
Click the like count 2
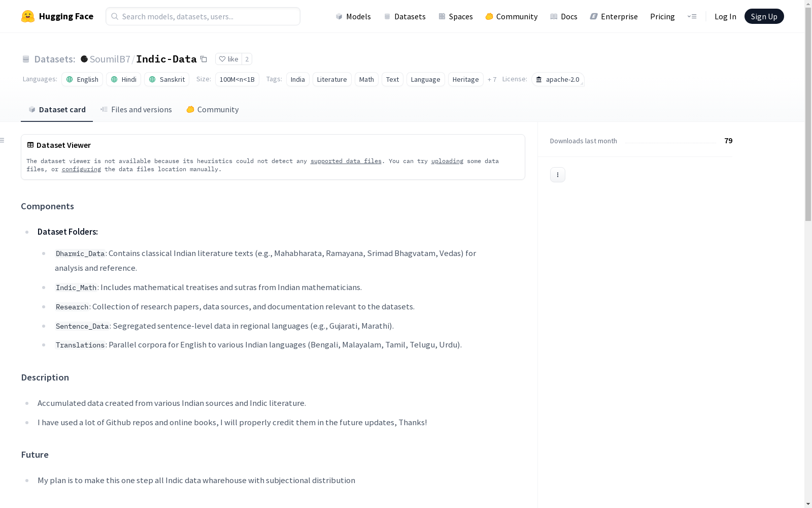tap(247, 59)
